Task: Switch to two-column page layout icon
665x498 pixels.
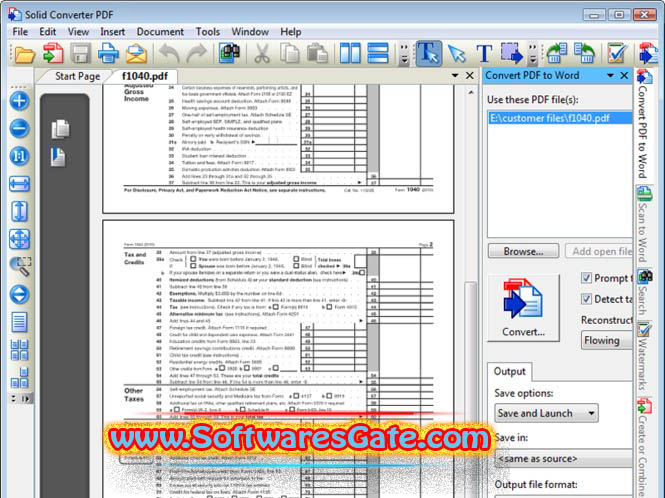Action: coord(350,54)
